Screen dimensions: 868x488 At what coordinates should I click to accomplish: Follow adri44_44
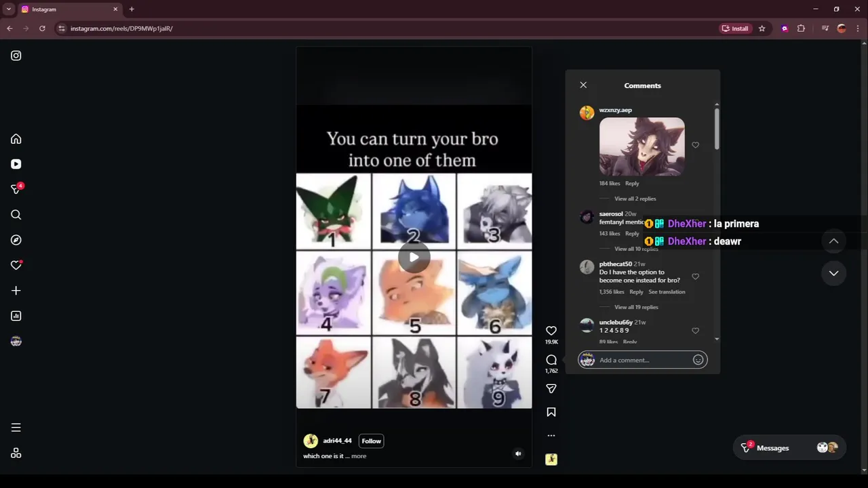(x=371, y=441)
